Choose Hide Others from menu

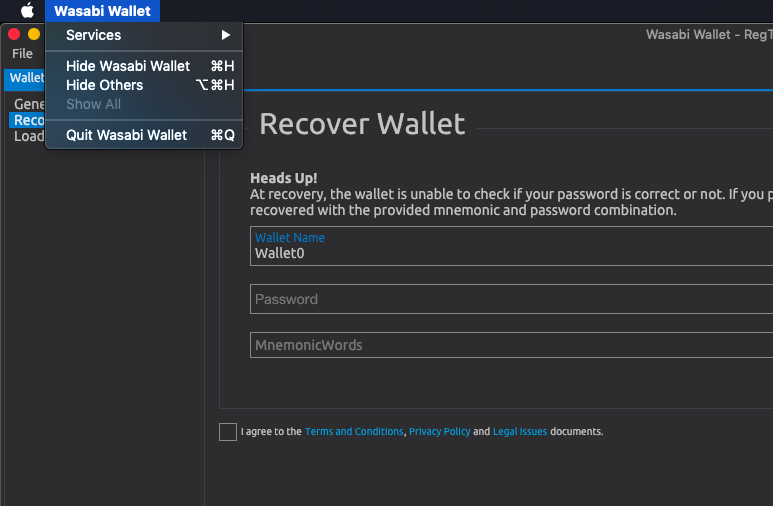pyautogui.click(x=144, y=85)
